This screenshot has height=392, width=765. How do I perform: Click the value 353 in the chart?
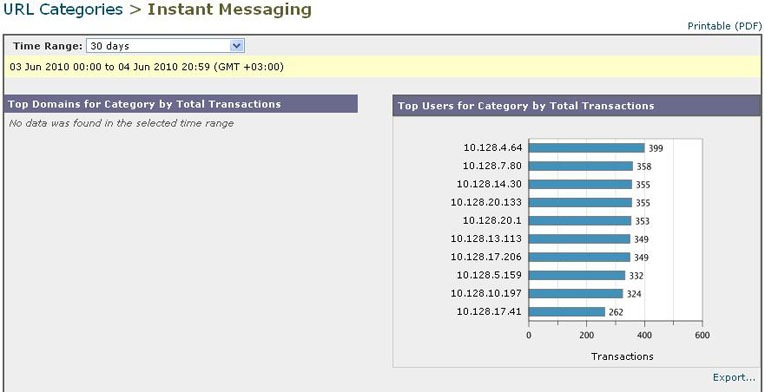642,221
